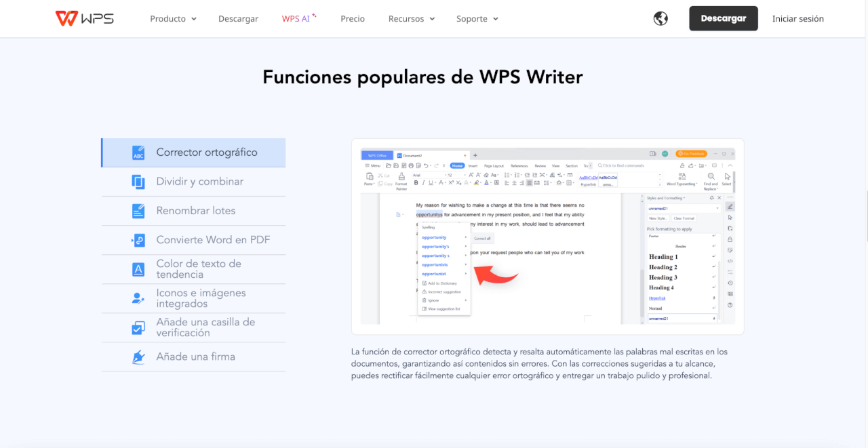Click the black Descargar button
The height and width of the screenshot is (448, 868).
pos(724,18)
